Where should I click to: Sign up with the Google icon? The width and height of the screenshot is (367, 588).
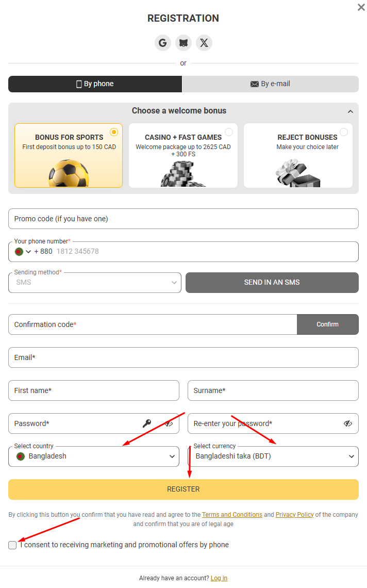click(163, 43)
